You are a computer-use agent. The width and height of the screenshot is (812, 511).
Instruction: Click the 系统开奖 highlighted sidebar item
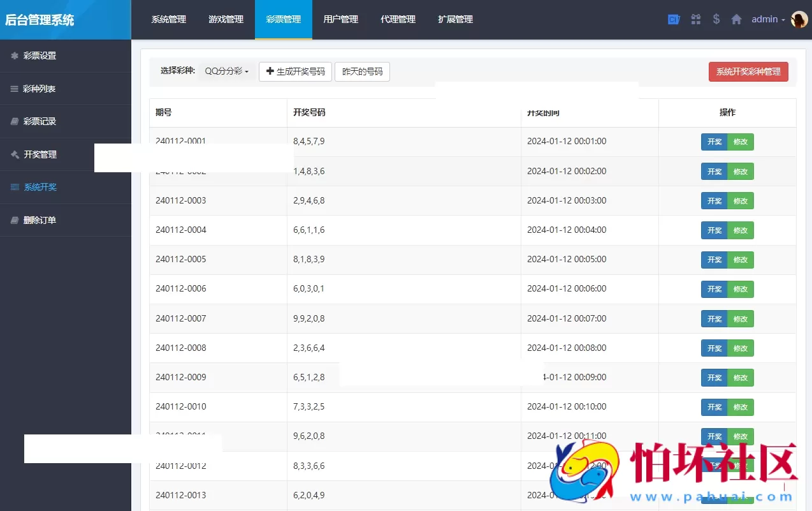[40, 188]
